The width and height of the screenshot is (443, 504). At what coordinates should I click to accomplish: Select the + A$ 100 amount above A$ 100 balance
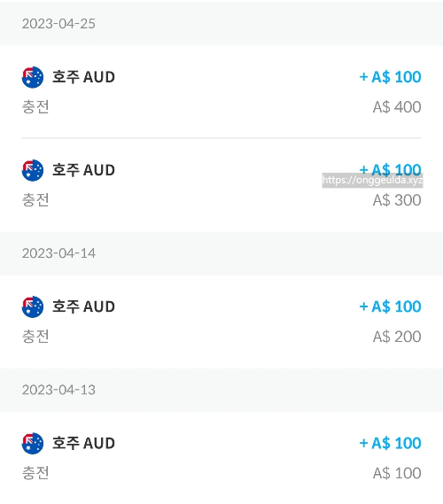pos(390,443)
